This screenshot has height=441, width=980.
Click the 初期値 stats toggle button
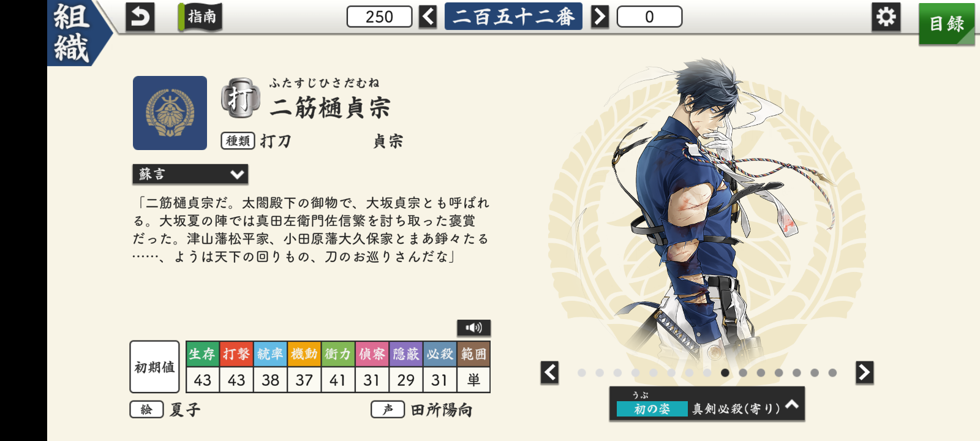154,367
